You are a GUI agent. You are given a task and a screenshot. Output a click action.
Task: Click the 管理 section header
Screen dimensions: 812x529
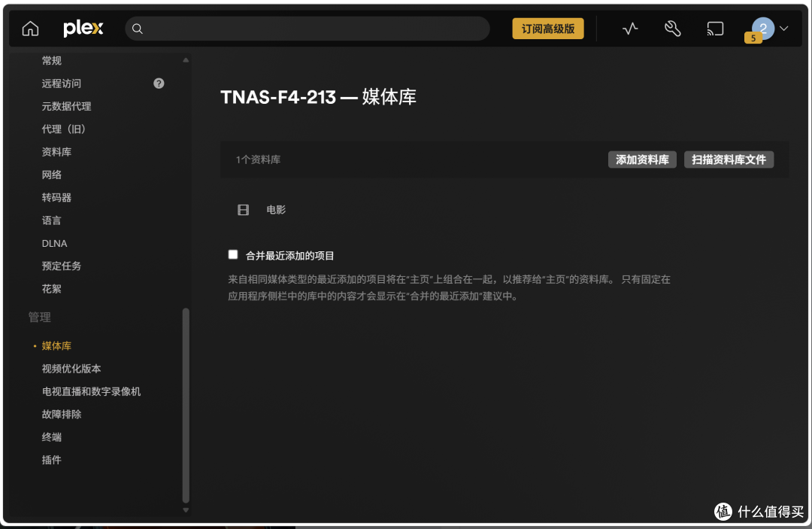tap(39, 317)
